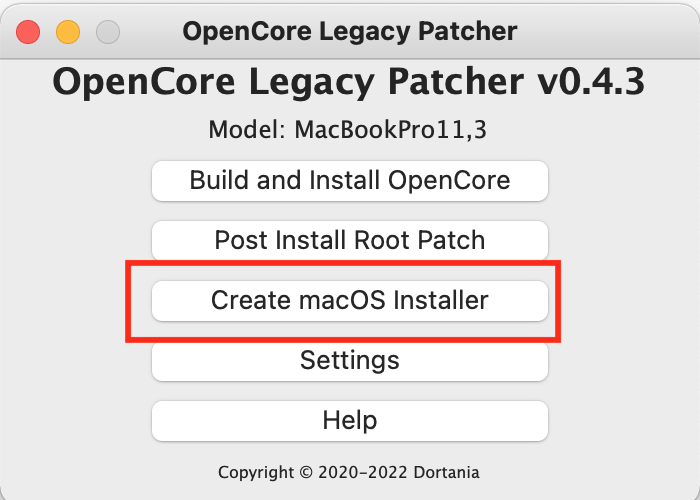Click the word Model before the identifier
Viewport: 700px width, 500px height.
(245, 130)
